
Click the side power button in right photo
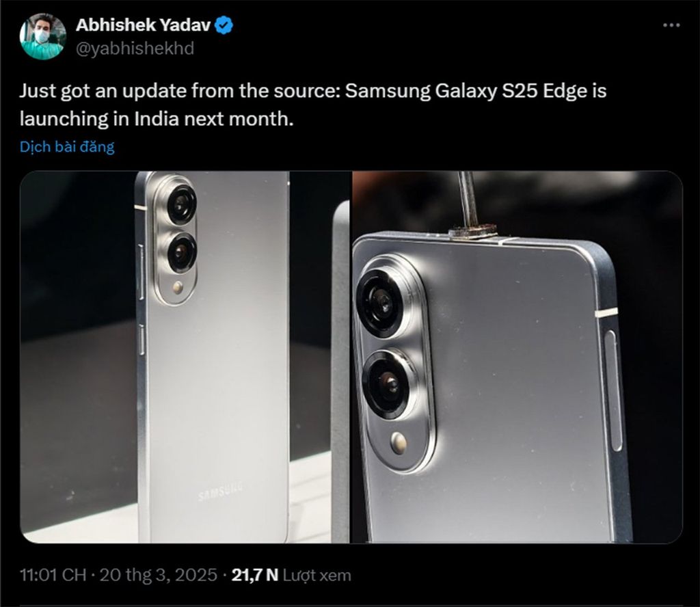click(x=614, y=390)
